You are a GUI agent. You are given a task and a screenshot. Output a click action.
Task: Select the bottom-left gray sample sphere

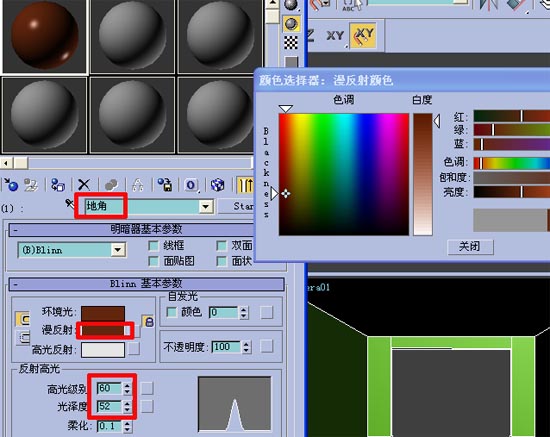click(45, 115)
